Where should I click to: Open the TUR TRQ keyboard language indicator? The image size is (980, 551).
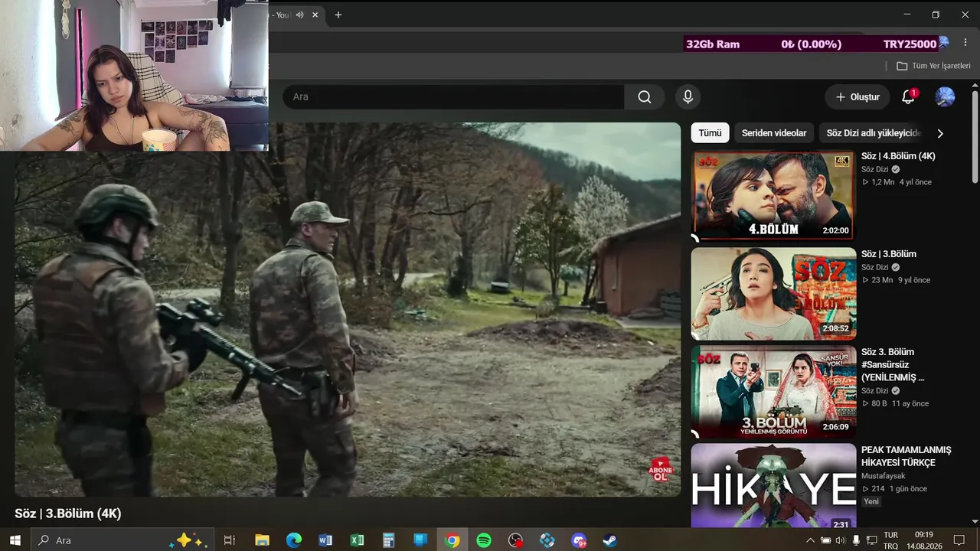[890, 540]
